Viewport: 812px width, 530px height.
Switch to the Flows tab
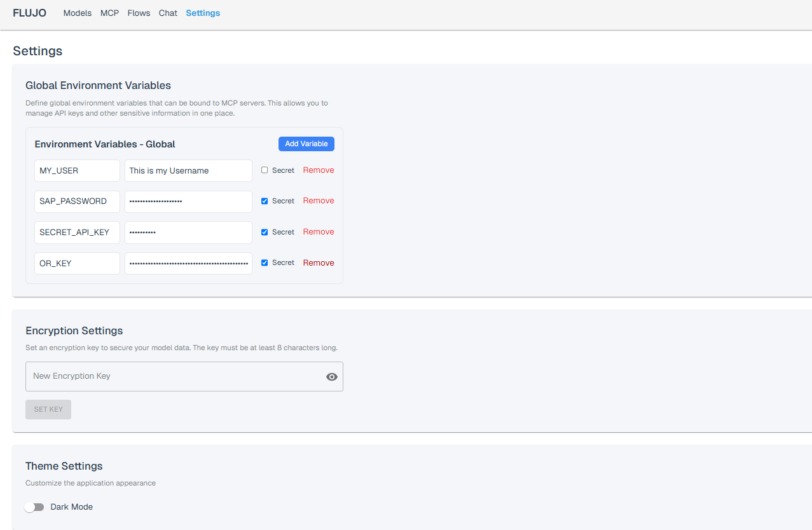click(x=139, y=13)
